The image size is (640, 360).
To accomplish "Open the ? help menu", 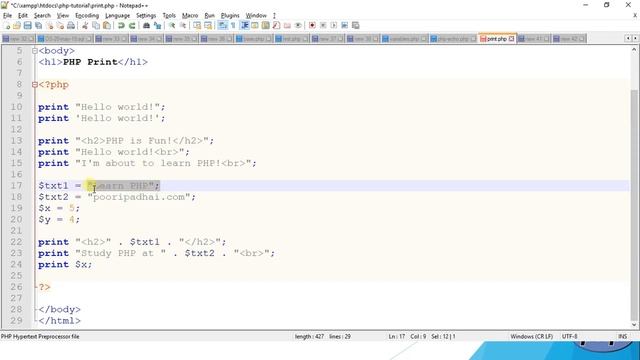I will pyautogui.click(x=274, y=16).
